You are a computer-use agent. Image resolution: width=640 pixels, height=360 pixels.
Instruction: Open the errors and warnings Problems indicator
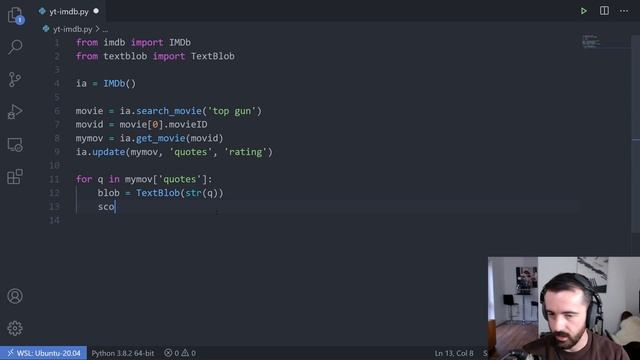[x=180, y=353]
